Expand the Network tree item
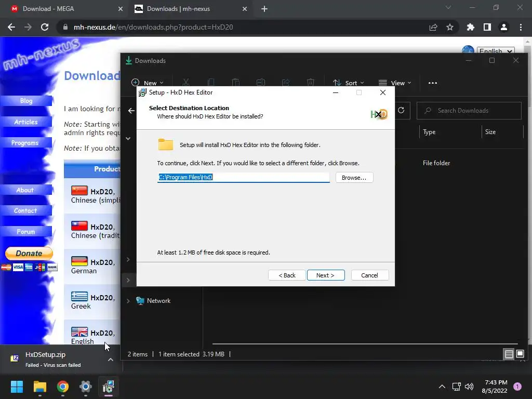532x399 pixels. (128, 301)
